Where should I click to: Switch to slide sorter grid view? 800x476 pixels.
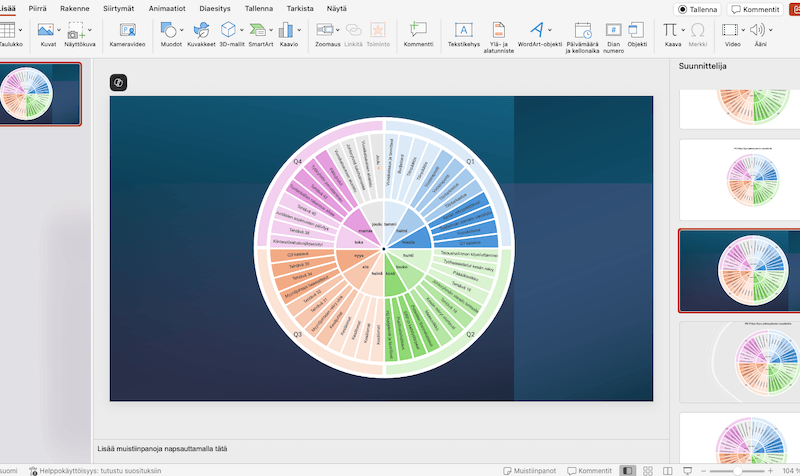649,470
